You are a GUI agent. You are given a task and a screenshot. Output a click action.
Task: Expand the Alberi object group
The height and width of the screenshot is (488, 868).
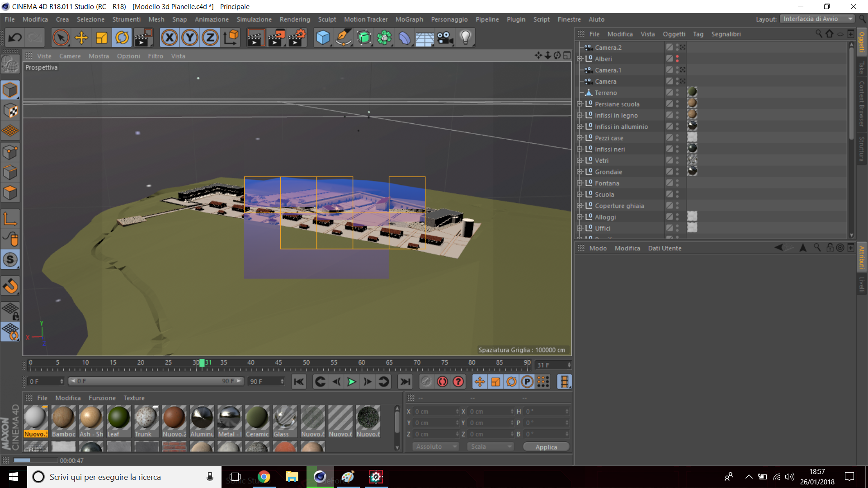point(580,59)
